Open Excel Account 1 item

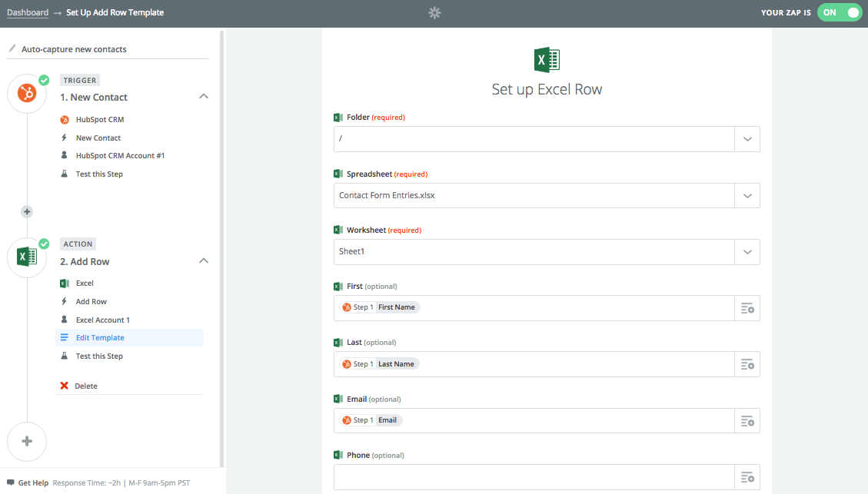[103, 320]
